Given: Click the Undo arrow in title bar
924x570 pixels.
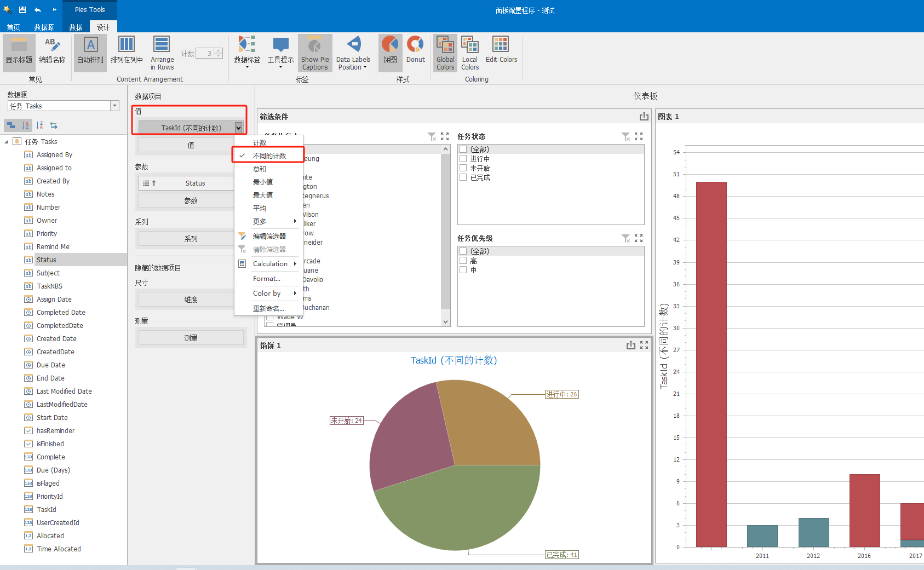Looking at the screenshot, I should point(38,10).
